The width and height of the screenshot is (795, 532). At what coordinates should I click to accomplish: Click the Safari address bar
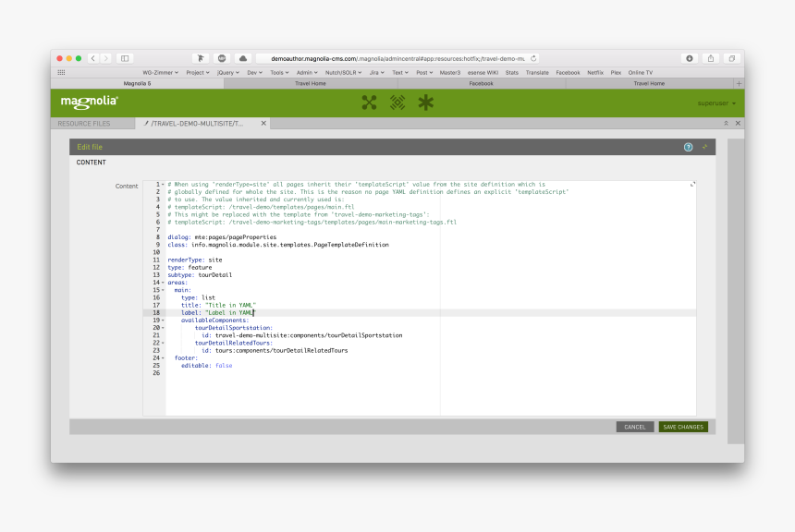pos(397,58)
